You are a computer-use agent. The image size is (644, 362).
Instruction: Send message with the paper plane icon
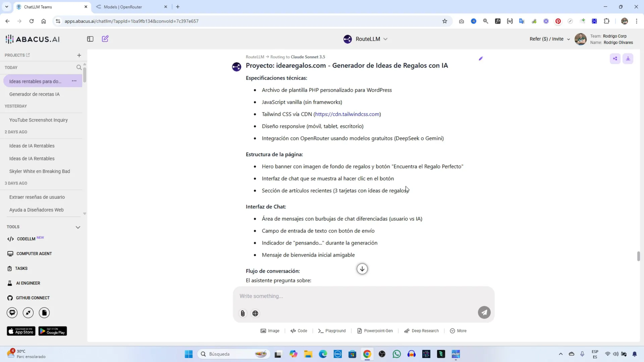coord(484,312)
